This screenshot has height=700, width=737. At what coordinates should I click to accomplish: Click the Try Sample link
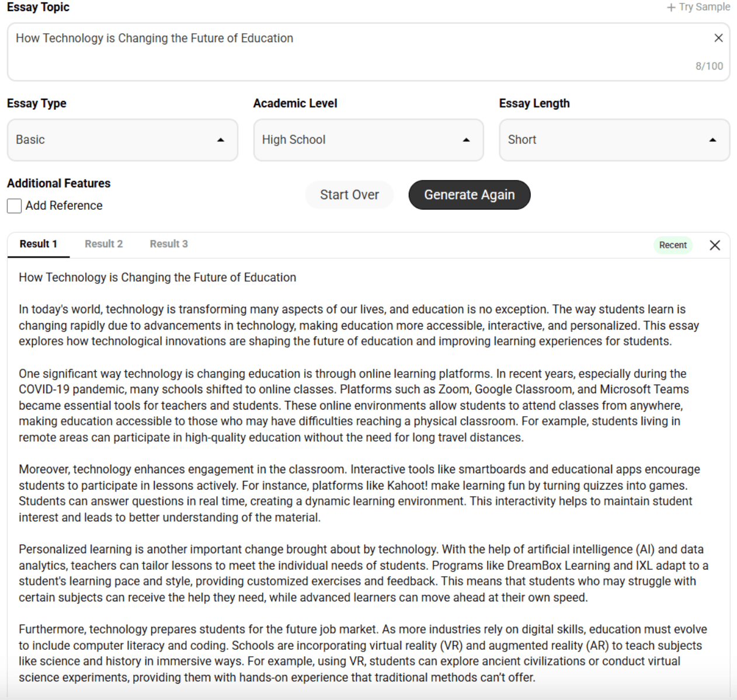pyautogui.click(x=704, y=7)
